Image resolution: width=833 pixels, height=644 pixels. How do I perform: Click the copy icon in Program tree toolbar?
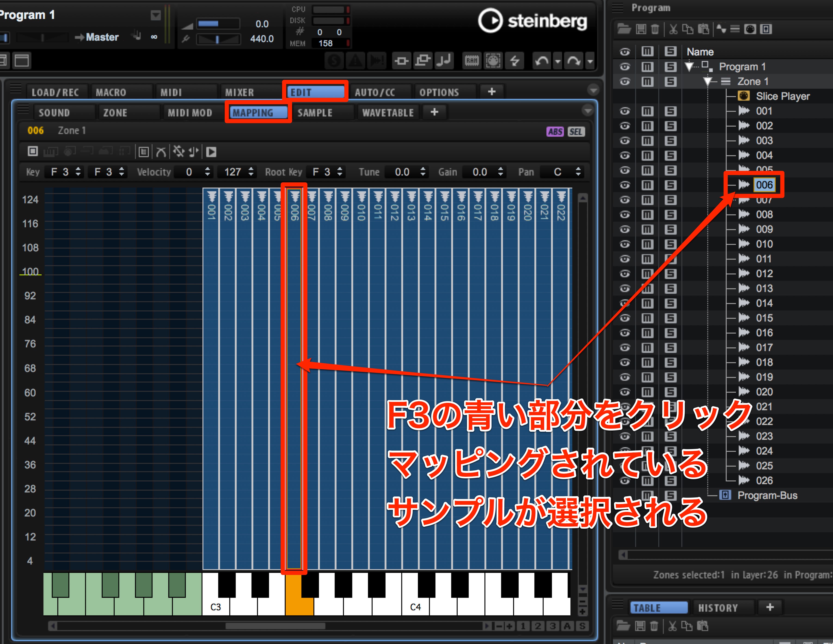pos(688,29)
